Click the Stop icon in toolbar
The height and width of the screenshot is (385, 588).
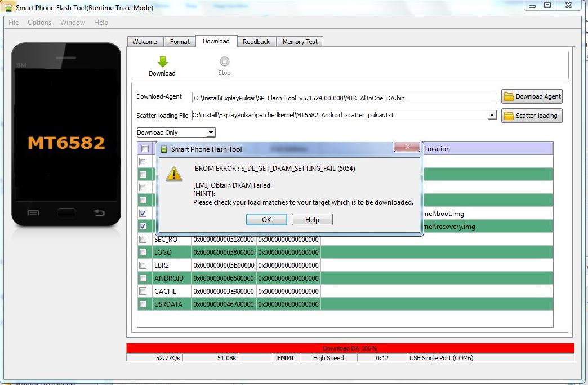(224, 61)
